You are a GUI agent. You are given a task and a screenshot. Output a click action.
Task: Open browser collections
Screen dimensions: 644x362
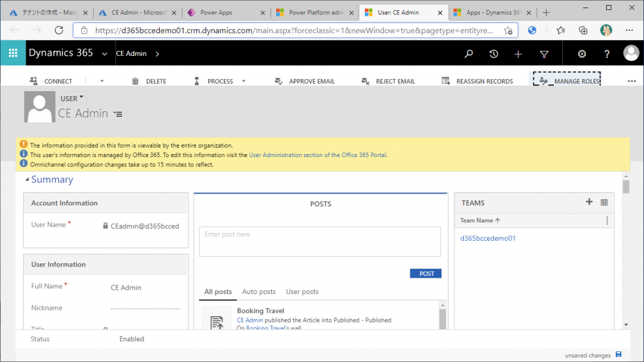(583, 30)
